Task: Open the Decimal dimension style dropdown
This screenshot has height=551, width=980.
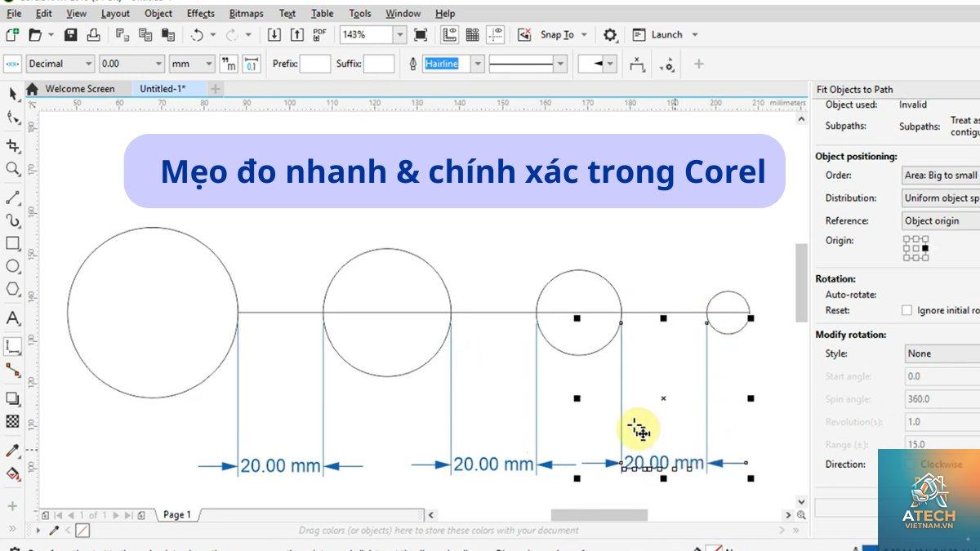Action: click(x=88, y=64)
